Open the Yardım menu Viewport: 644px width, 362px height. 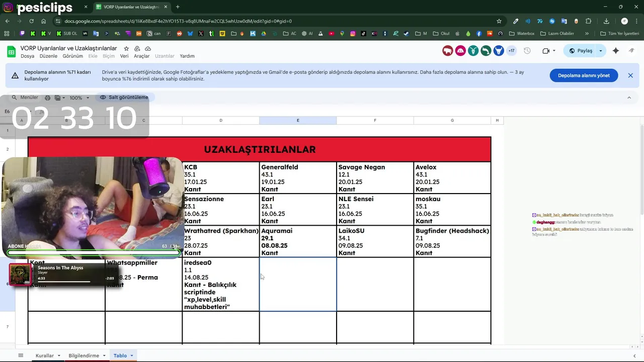(x=187, y=56)
